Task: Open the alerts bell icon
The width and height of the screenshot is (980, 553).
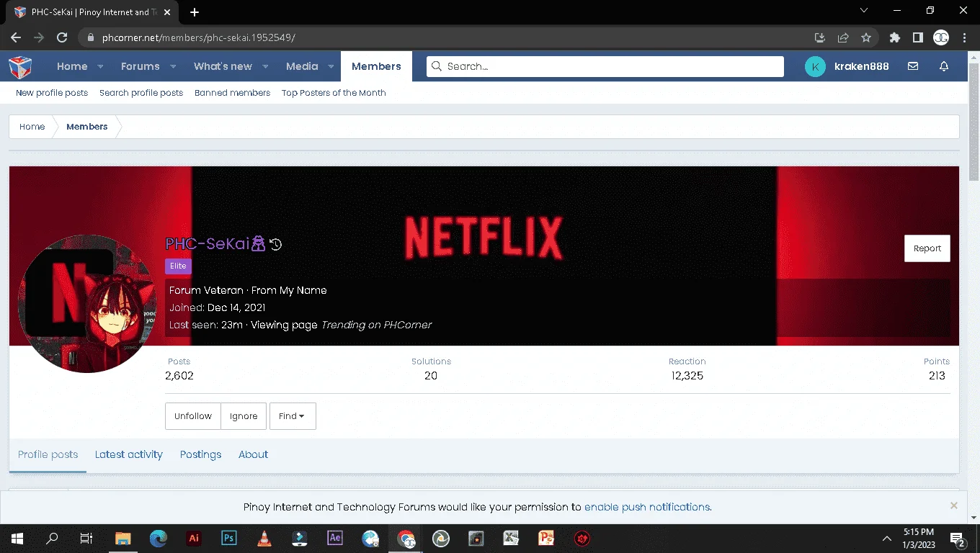Action: (944, 66)
